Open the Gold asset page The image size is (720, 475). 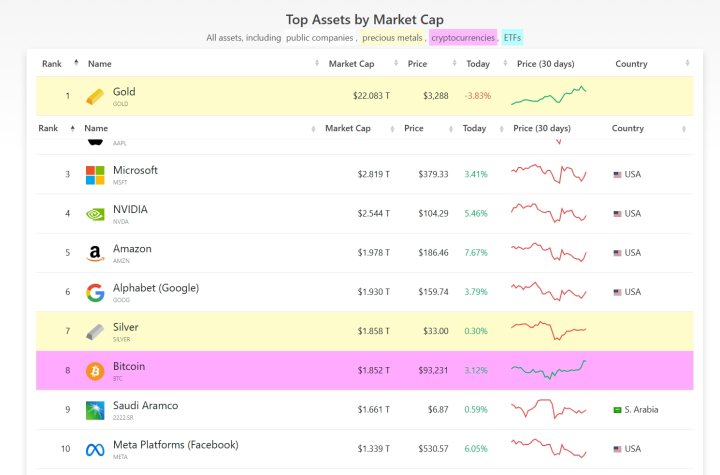124,92
